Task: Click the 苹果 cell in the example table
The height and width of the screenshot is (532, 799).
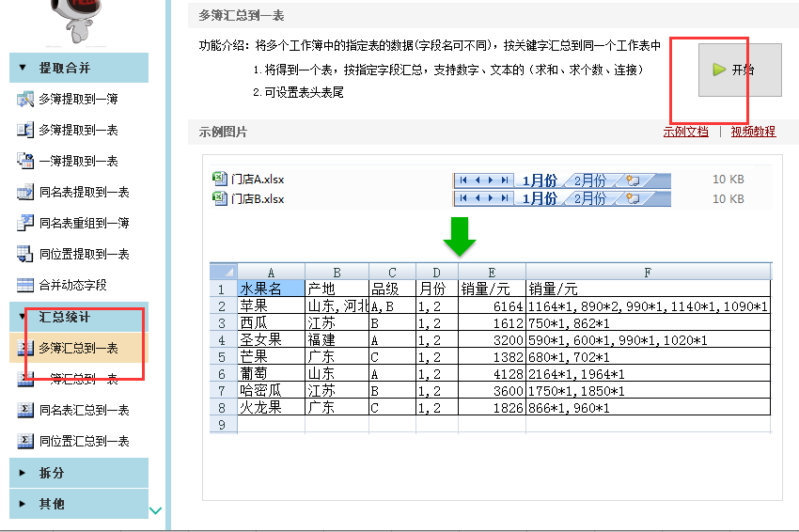Action: click(271, 305)
